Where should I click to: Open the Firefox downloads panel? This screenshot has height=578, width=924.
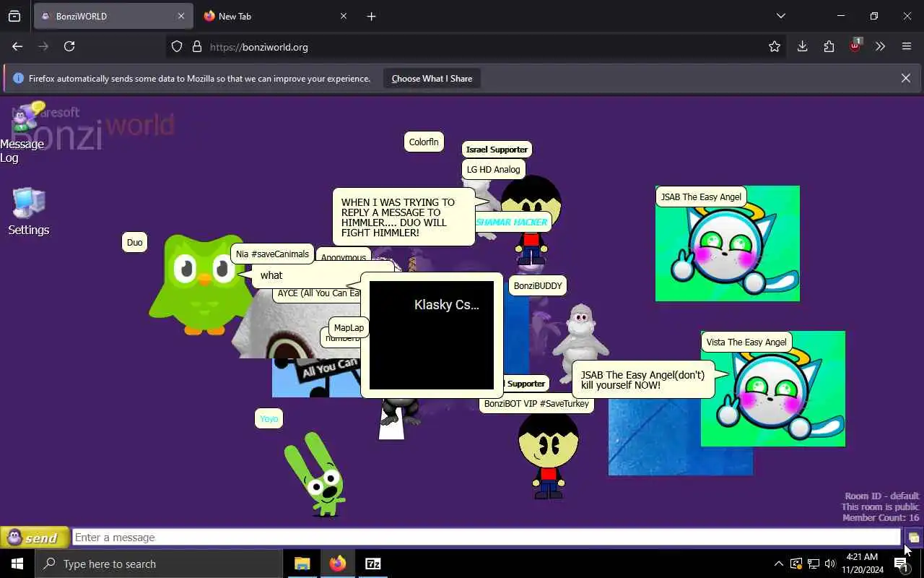point(802,46)
